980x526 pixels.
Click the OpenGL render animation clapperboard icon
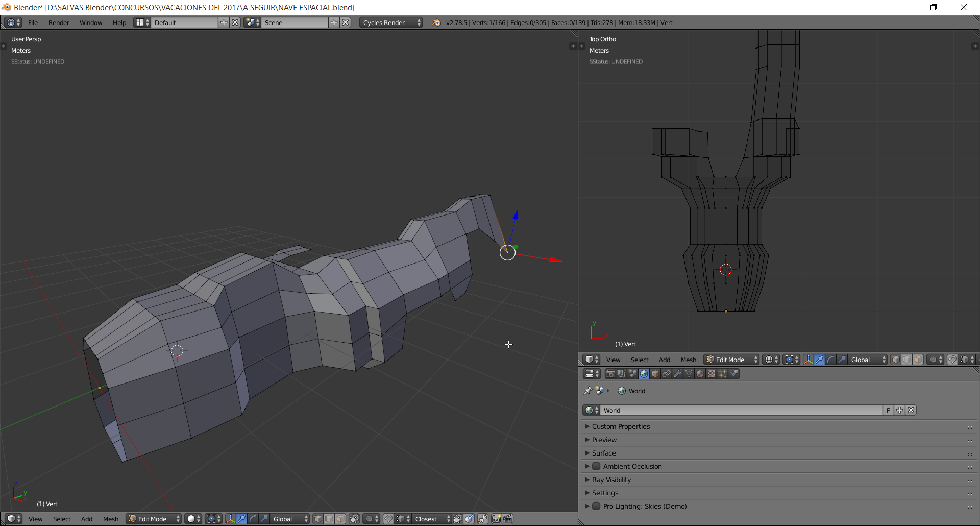point(507,519)
